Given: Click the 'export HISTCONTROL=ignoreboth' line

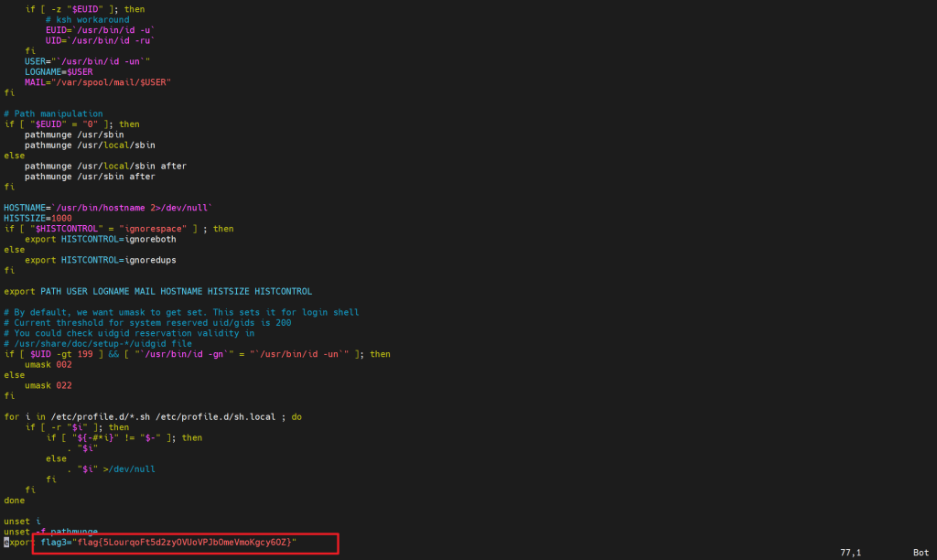Looking at the screenshot, I should click(x=101, y=240).
